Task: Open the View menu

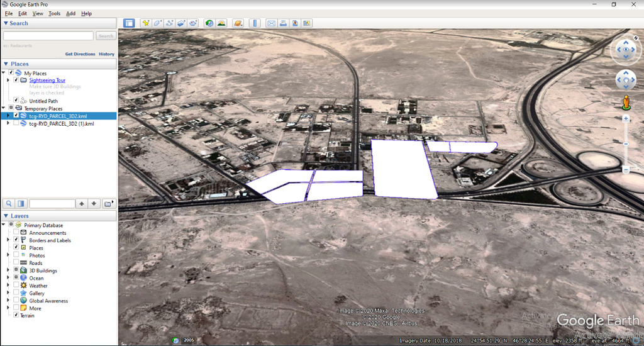Action: pyautogui.click(x=38, y=14)
